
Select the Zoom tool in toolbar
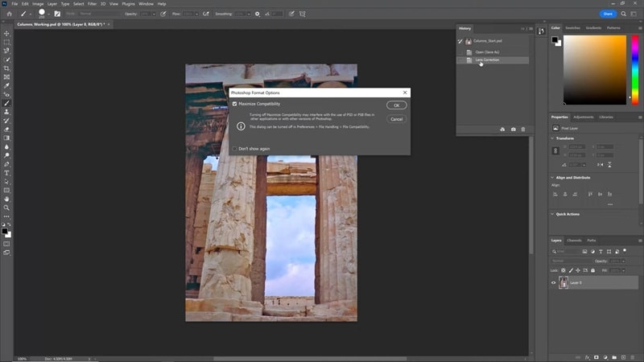click(6, 208)
